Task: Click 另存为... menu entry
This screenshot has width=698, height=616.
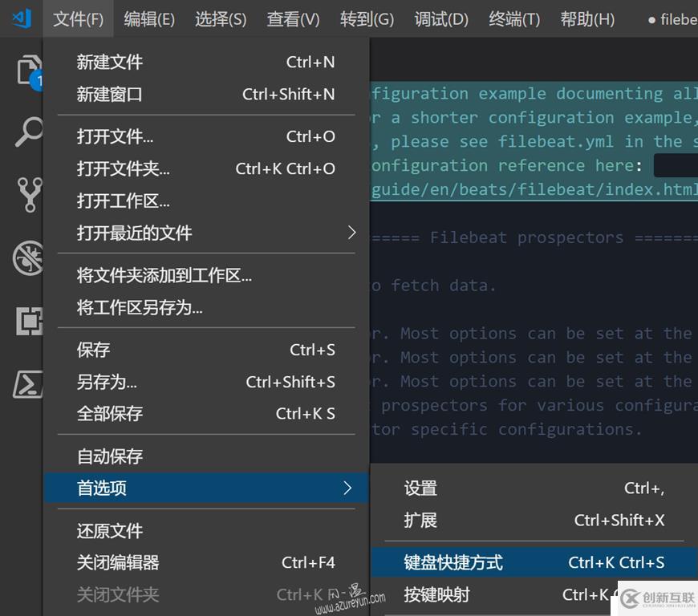Action: pos(206,382)
